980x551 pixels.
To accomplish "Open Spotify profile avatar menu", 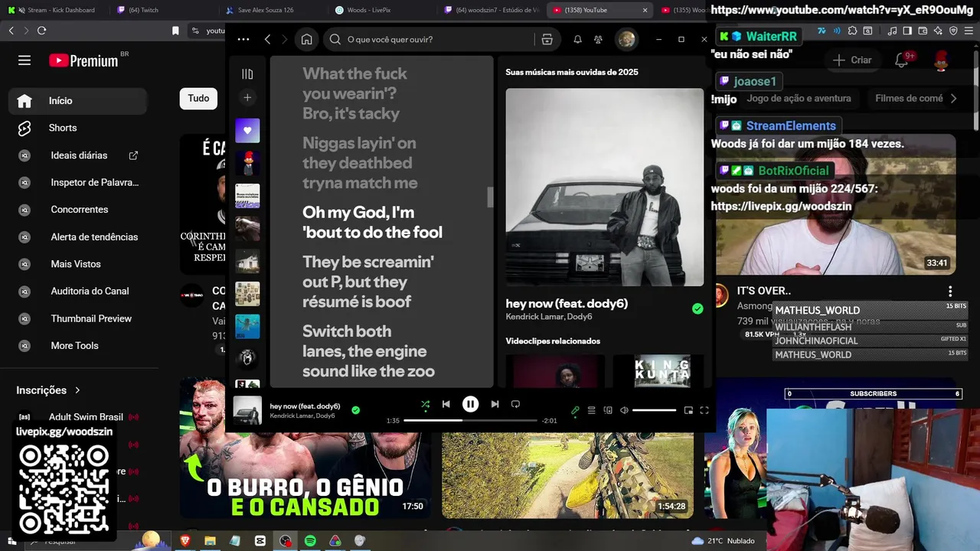I will (626, 39).
